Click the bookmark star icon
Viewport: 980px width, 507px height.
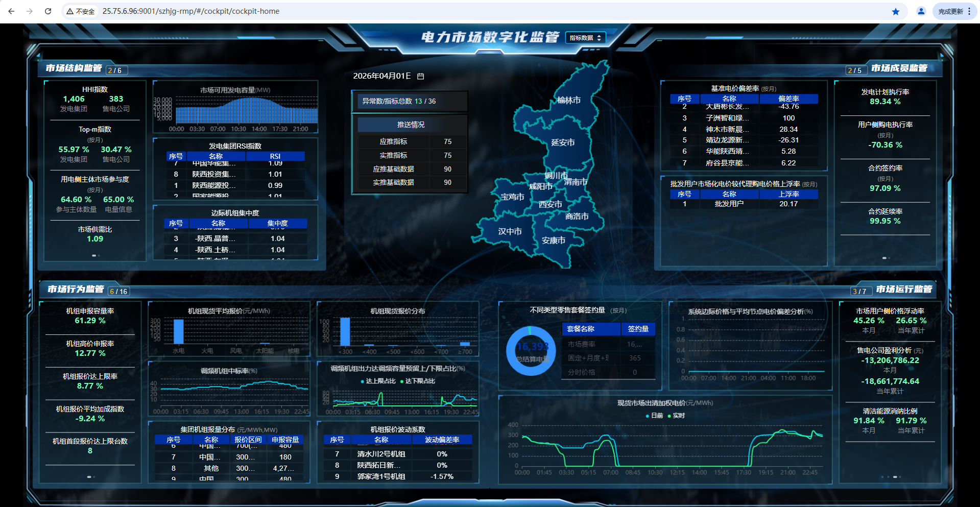pyautogui.click(x=896, y=11)
